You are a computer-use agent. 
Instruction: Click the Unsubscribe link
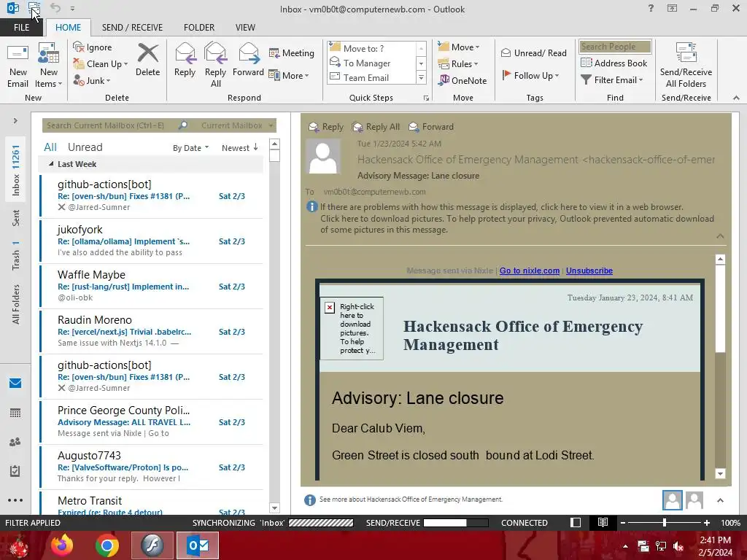[589, 271]
